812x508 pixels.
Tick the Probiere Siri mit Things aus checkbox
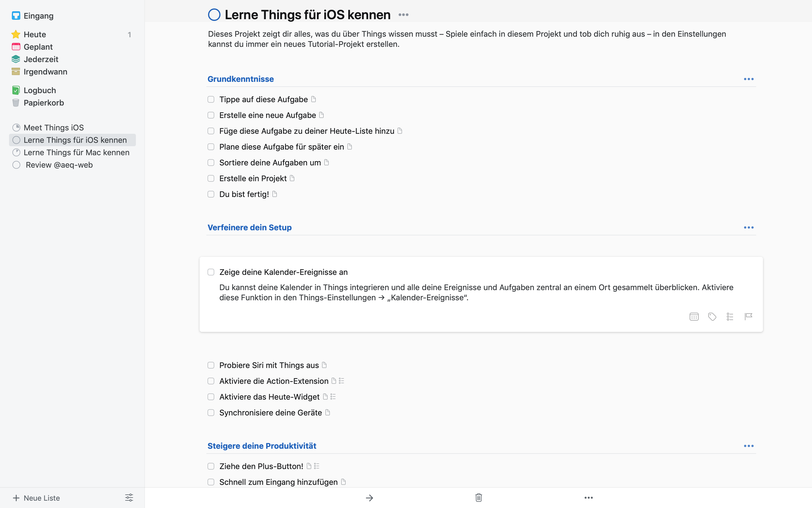tap(211, 365)
